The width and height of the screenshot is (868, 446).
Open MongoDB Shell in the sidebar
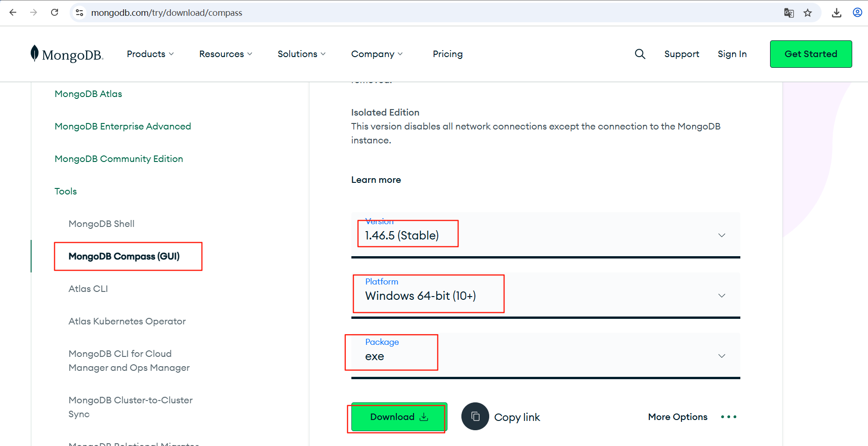click(x=101, y=224)
